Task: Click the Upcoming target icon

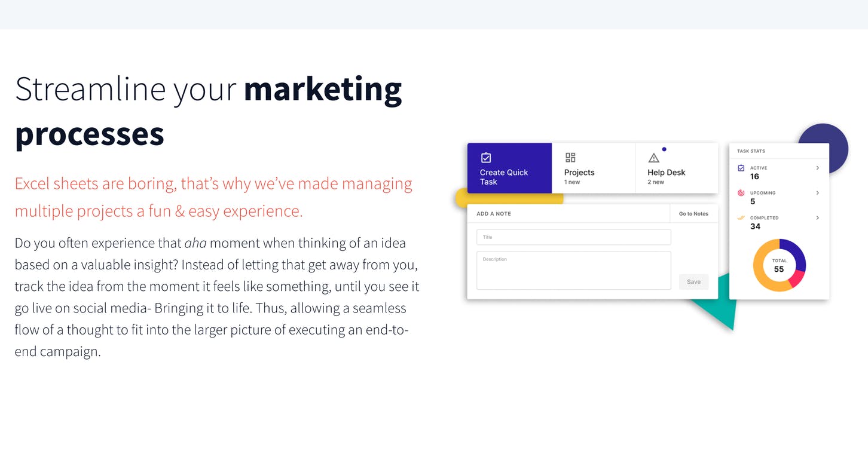Action: tap(741, 193)
